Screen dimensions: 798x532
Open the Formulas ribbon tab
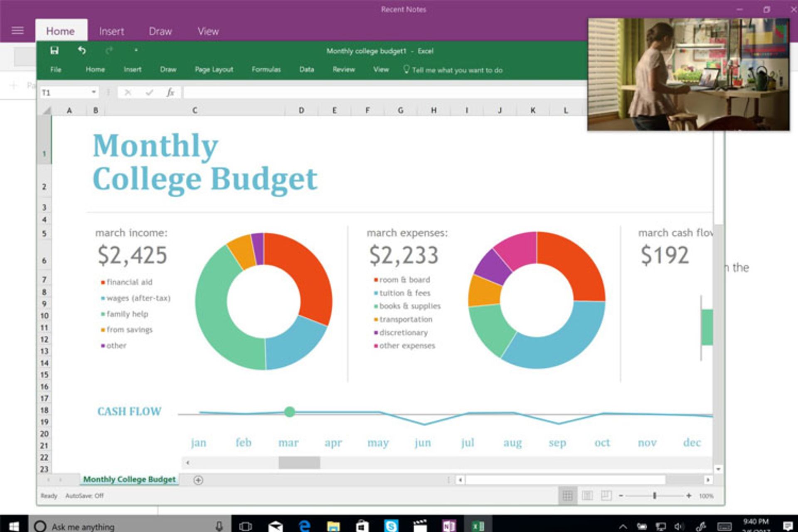click(x=266, y=69)
